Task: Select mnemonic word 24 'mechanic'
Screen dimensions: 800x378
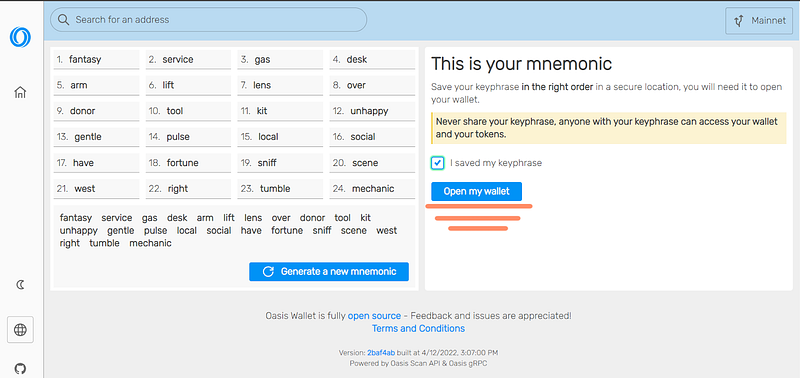Action: click(372, 189)
